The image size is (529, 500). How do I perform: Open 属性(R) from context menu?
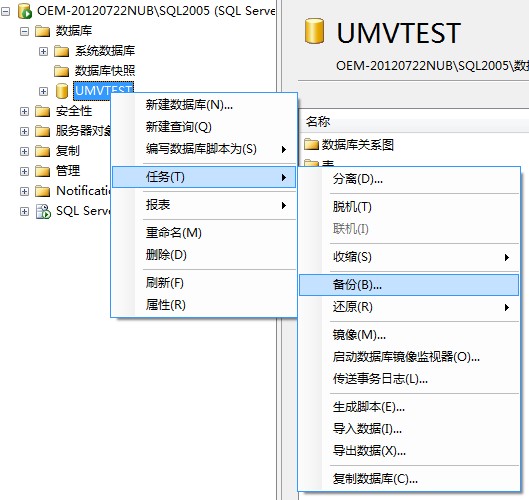204,305
